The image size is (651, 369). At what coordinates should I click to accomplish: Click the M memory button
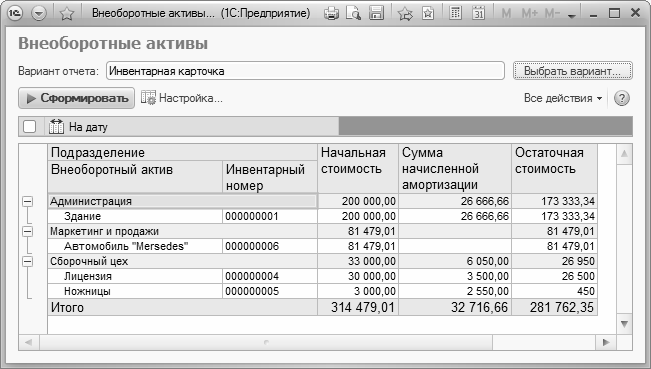click(x=506, y=14)
